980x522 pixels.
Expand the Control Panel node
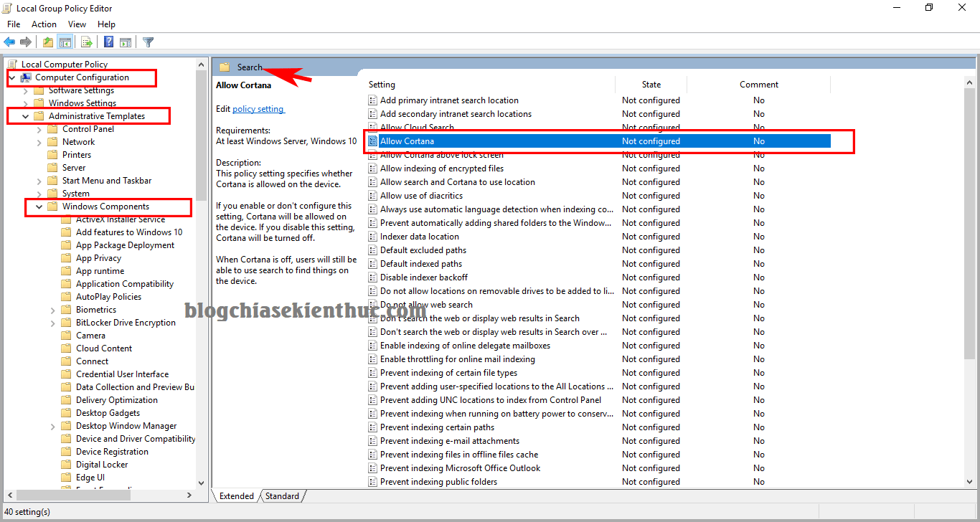click(39, 129)
